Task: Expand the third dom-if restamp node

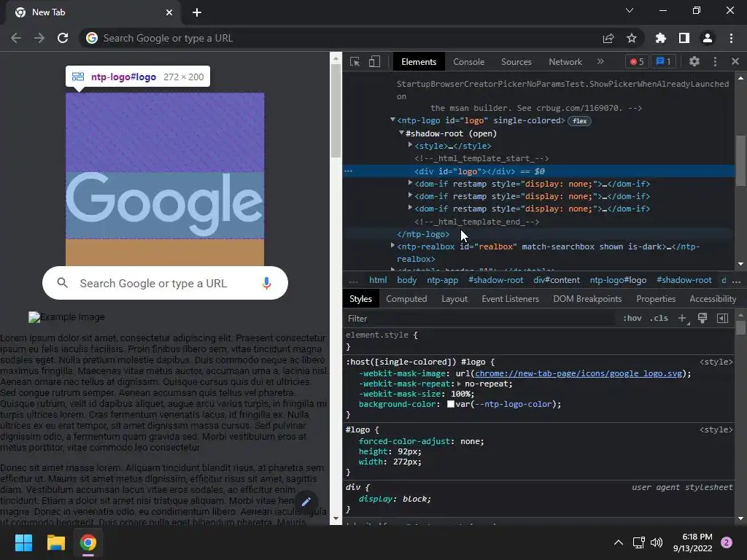Action: tap(410, 208)
